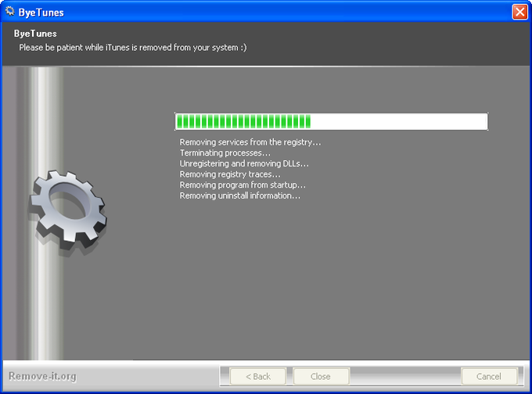This screenshot has width=532, height=394.
Task: Select 'Removing registry traces…' line
Action: click(x=230, y=174)
